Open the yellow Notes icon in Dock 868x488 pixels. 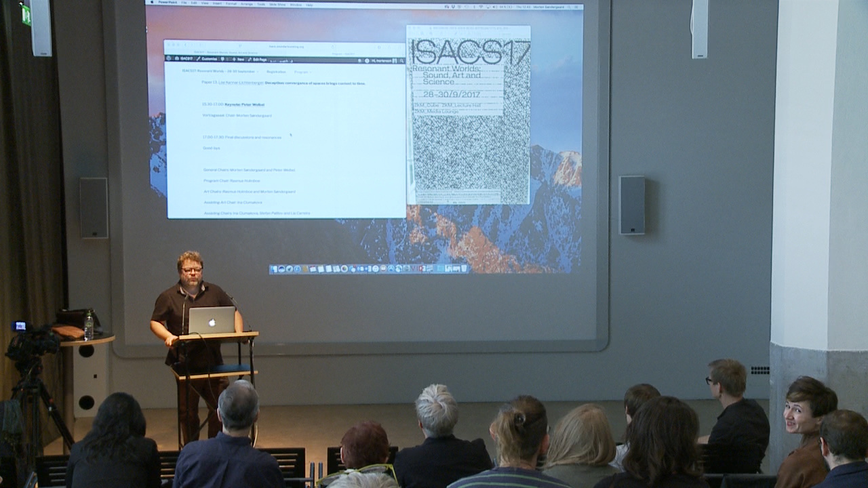321,269
